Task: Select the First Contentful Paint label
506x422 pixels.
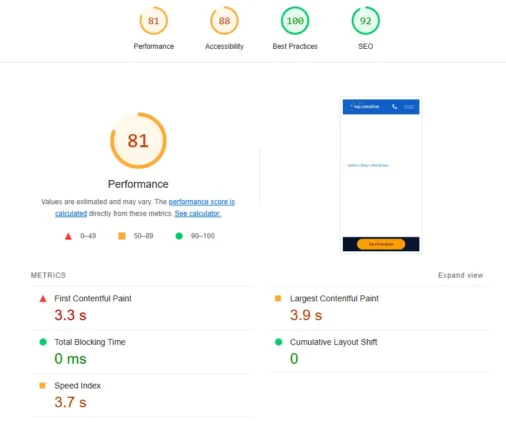Action: [93, 298]
